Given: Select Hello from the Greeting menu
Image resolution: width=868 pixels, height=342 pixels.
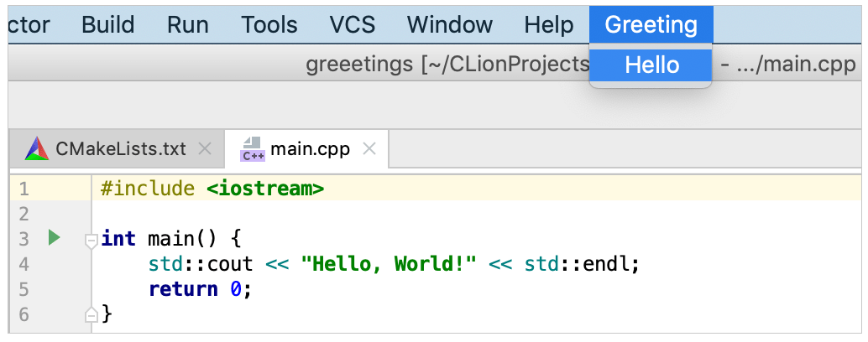Looking at the screenshot, I should coord(651,65).
